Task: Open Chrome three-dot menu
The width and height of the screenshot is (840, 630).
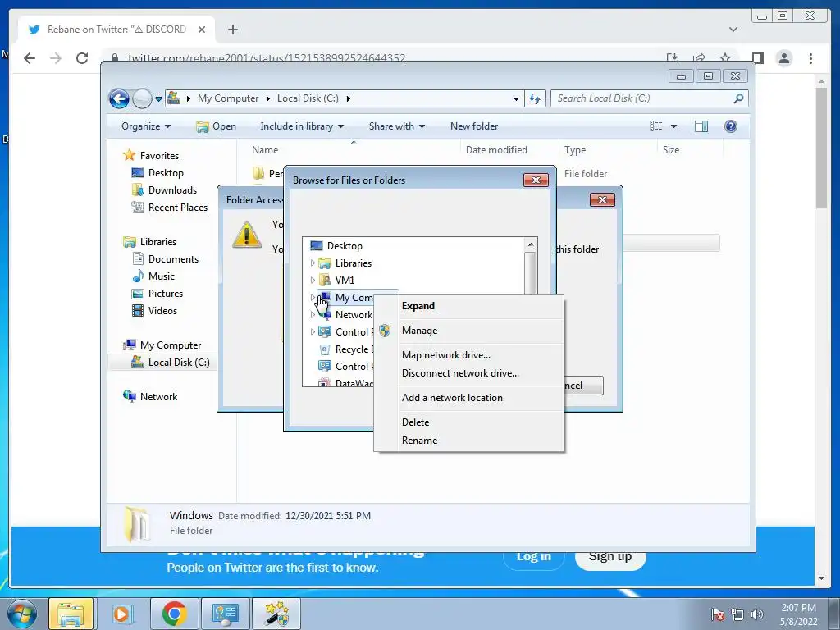Action: coord(810,58)
